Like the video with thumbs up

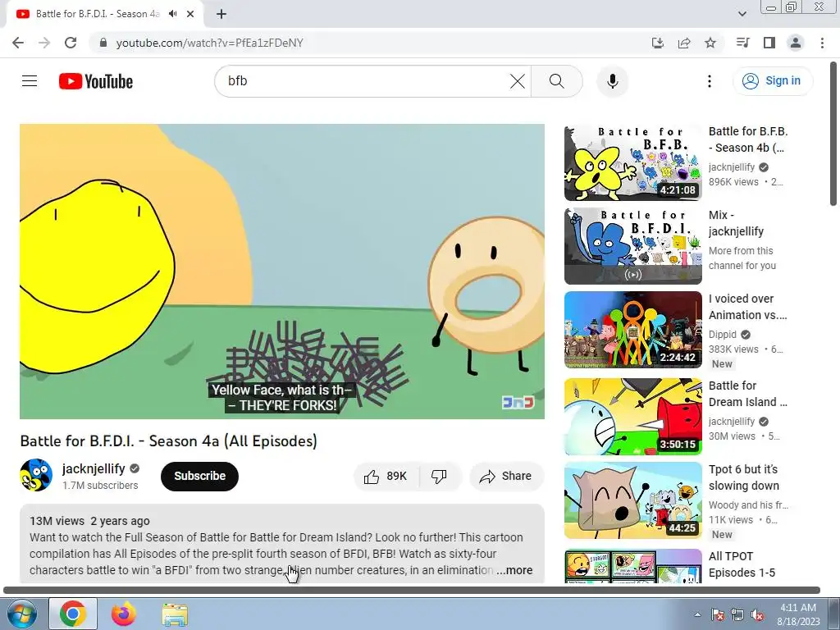tap(386, 477)
